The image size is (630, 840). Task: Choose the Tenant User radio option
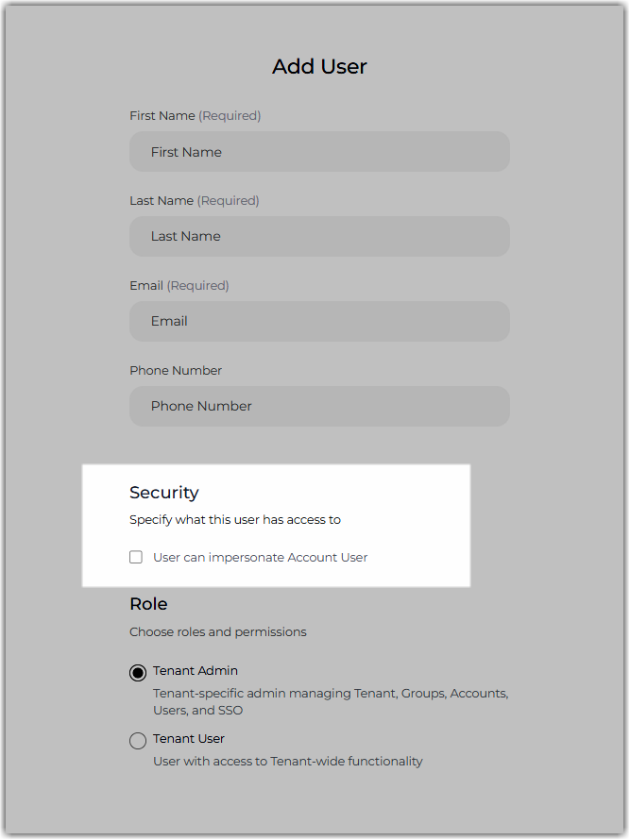point(138,740)
